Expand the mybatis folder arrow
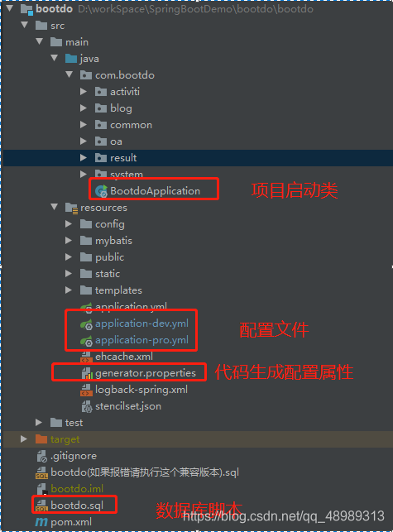 [68, 241]
